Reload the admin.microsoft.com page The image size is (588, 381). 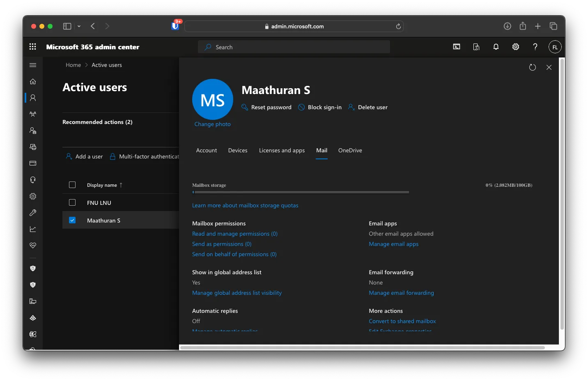coord(398,26)
